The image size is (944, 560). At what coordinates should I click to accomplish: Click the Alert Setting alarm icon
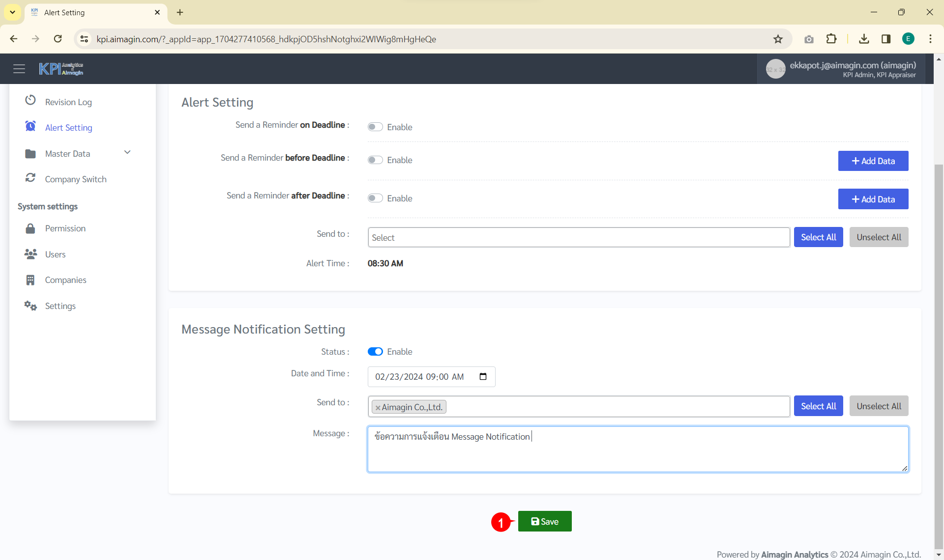[30, 126]
